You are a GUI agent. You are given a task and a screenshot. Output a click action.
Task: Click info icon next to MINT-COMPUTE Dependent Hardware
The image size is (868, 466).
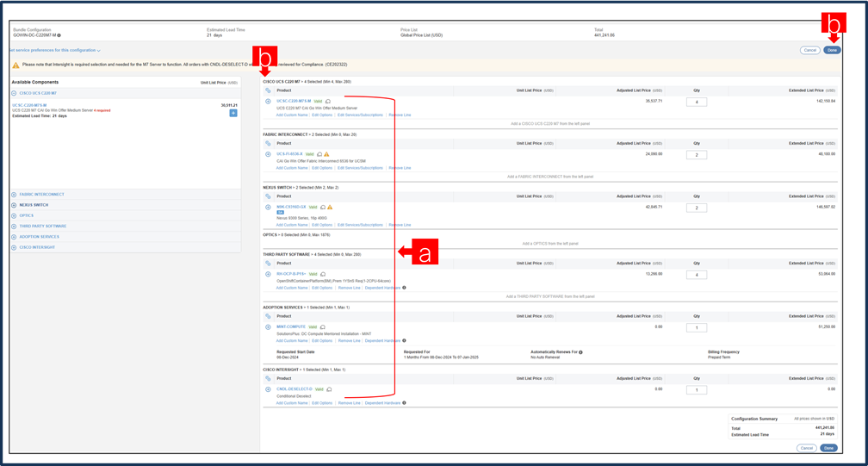[404, 340]
